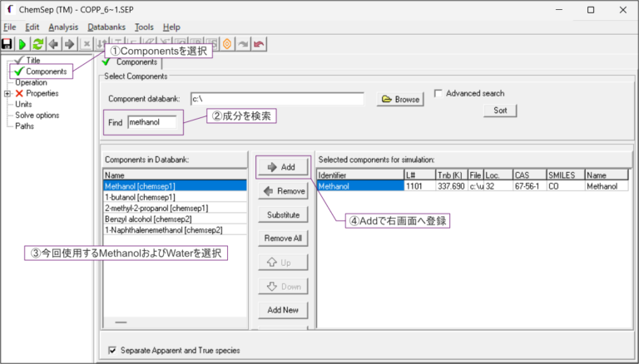Click the ChemSep app icon in title bar
The width and height of the screenshot is (639, 364).
tap(10, 9)
